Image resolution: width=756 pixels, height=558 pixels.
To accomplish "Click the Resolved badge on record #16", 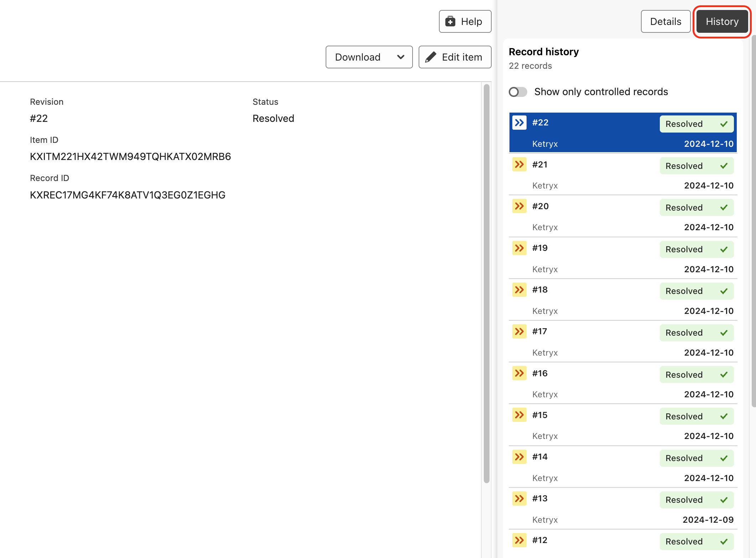I will [697, 375].
